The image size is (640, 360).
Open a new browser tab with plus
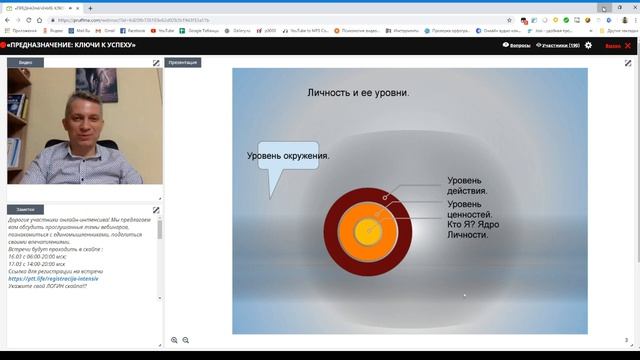(90, 8)
